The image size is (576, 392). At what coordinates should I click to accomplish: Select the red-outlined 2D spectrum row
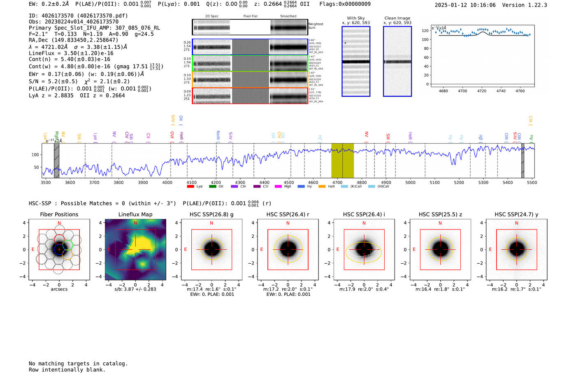point(250,96)
